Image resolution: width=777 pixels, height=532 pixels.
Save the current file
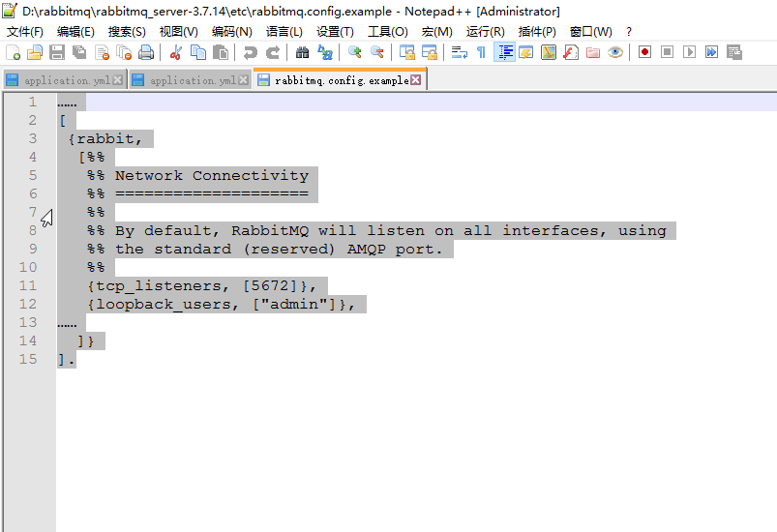click(x=57, y=52)
